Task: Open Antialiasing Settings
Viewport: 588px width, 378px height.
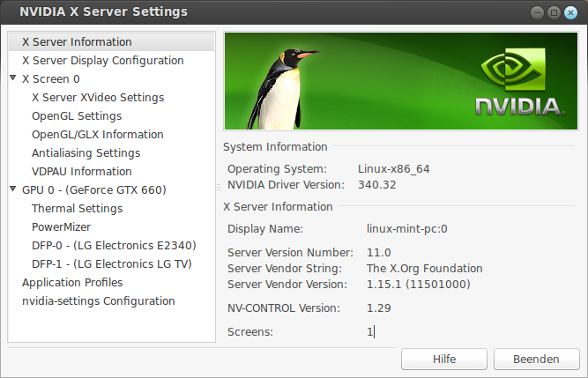Action: coord(86,152)
